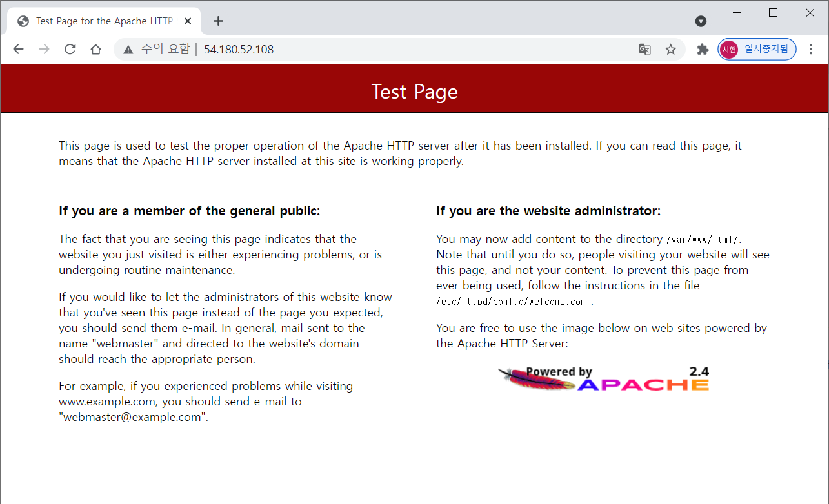Image resolution: width=829 pixels, height=504 pixels.
Task: Click the forward navigation arrow
Action: coord(44,50)
